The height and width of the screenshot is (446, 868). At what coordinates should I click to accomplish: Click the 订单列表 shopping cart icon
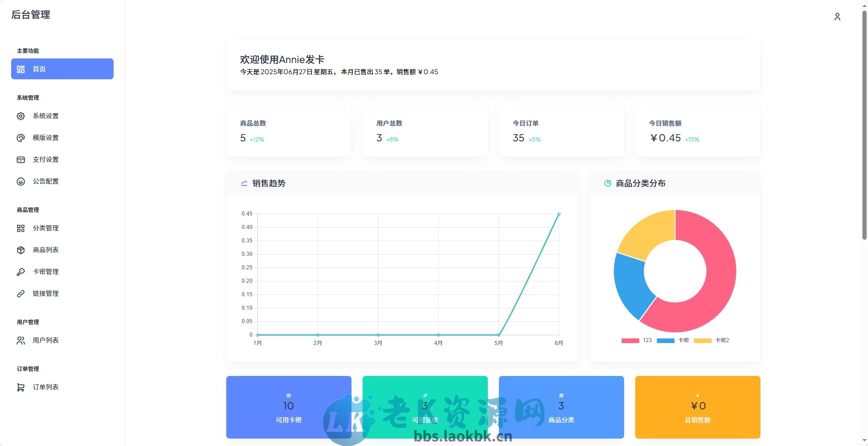tap(21, 387)
